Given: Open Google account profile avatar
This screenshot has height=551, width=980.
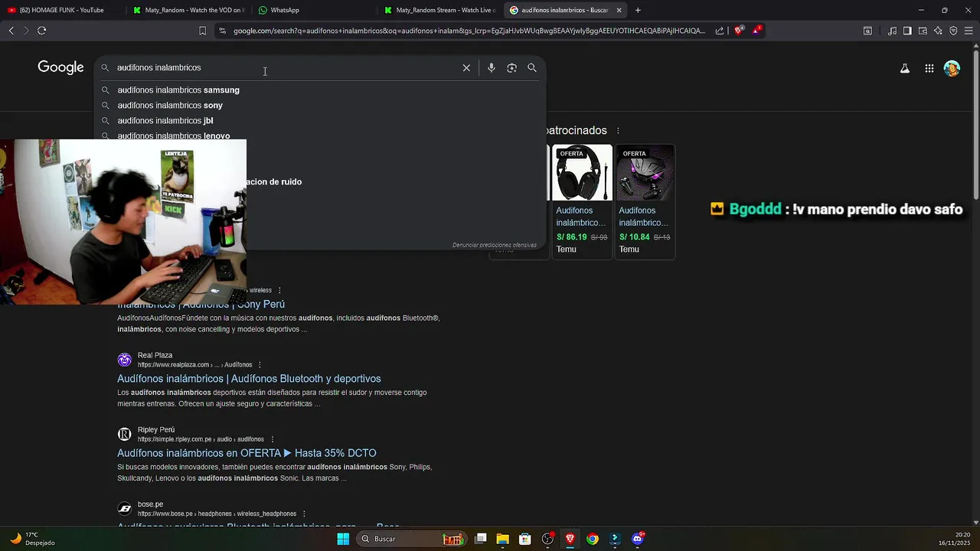Looking at the screenshot, I should (952, 68).
